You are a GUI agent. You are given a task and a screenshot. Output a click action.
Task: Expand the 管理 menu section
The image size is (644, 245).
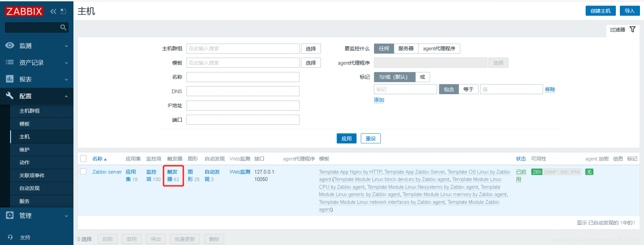(37, 215)
